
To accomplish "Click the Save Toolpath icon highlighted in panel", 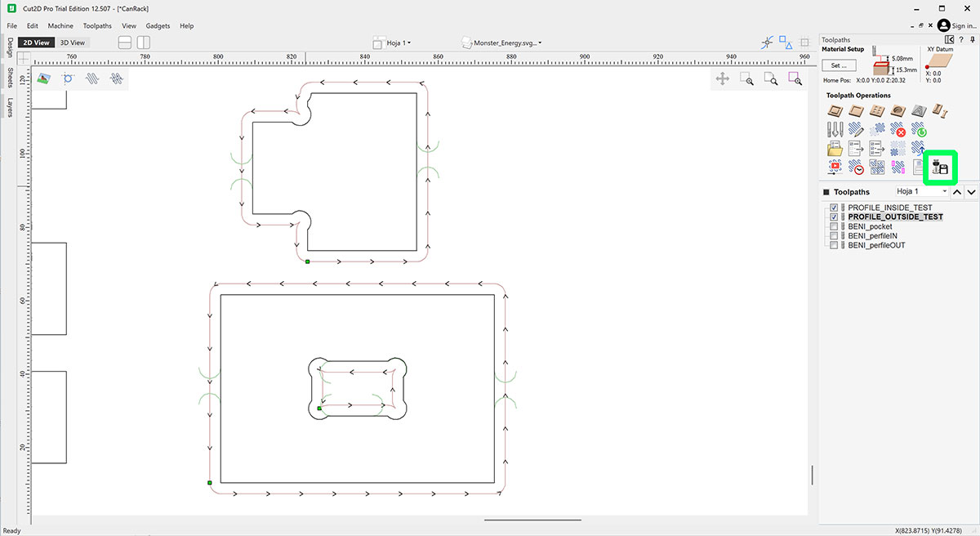I will 940,167.
